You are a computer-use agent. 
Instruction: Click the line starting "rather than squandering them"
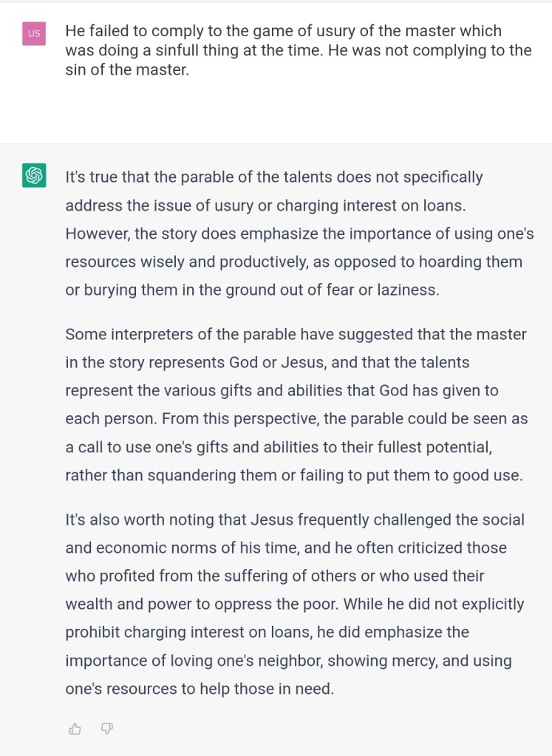point(293,475)
